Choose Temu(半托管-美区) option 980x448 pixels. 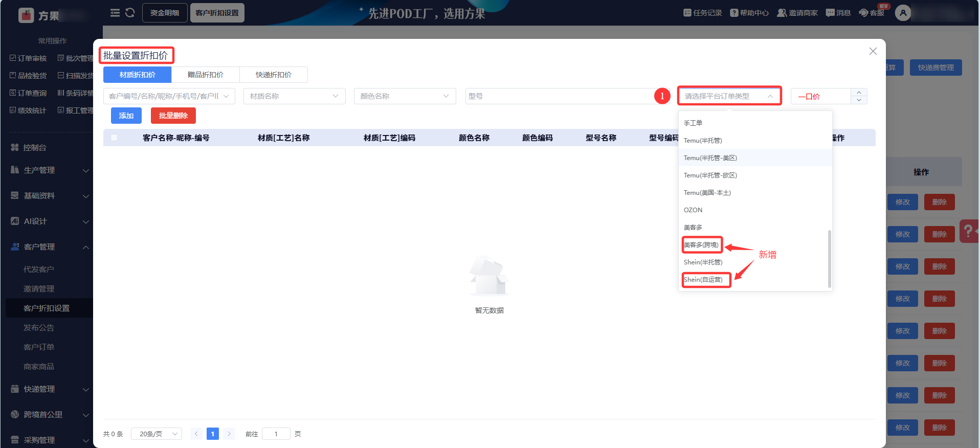pos(755,158)
